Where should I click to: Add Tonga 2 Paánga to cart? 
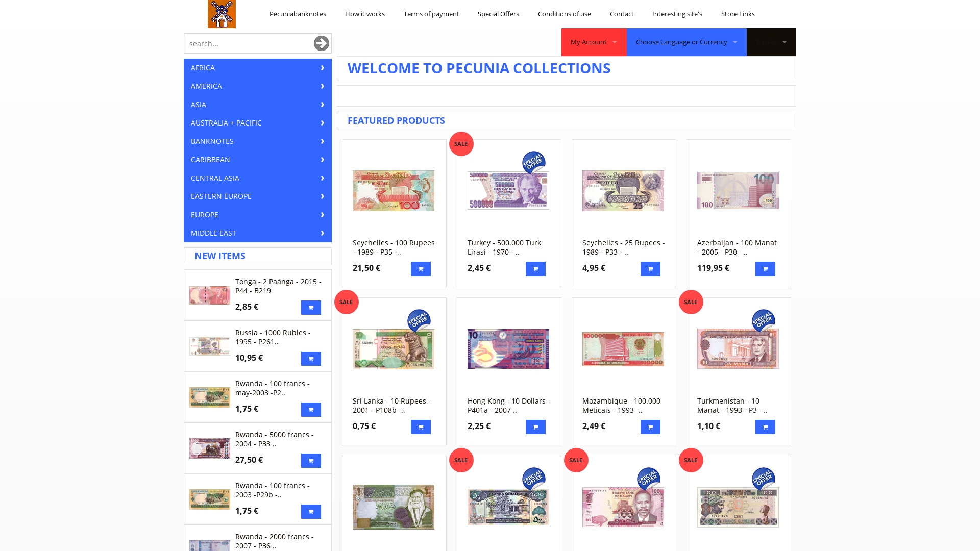[x=311, y=308]
